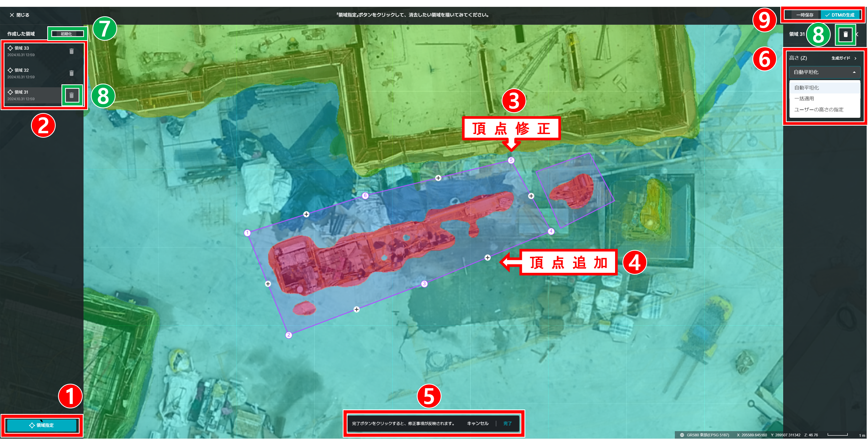Click 完了 to apply the edits
Screen dimensions: 868x446
pos(507,423)
